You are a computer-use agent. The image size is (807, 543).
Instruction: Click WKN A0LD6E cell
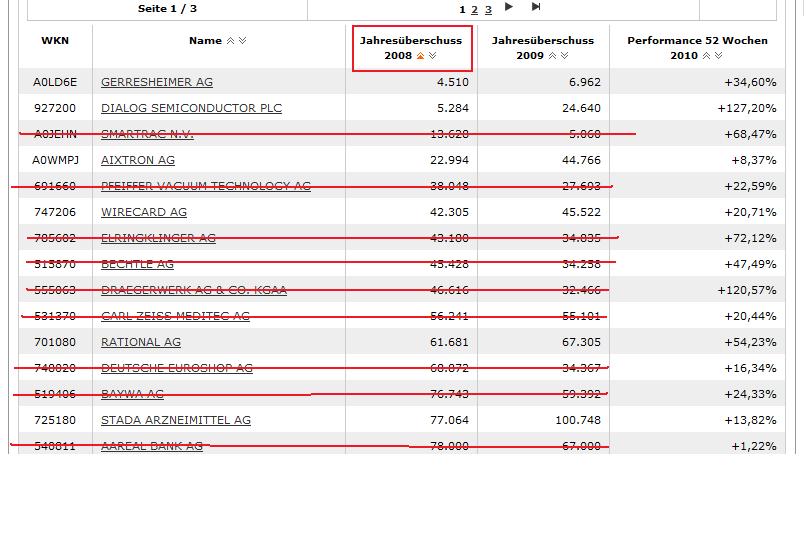pyautogui.click(x=55, y=82)
